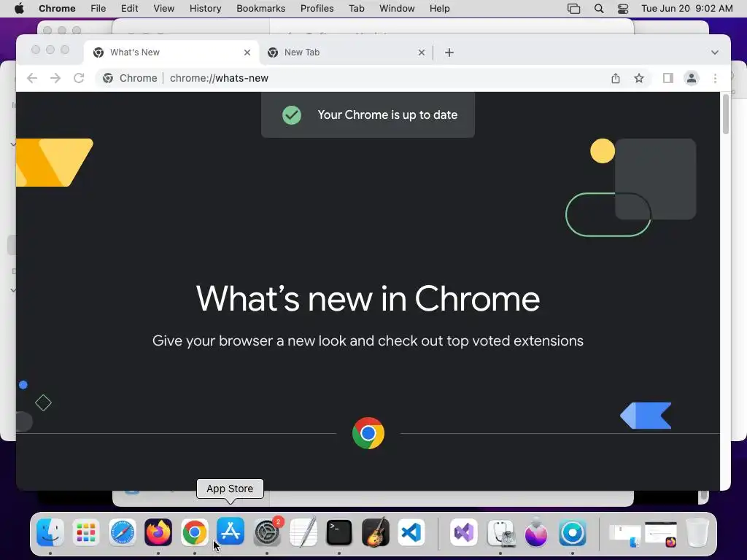Screen dimensions: 747x560
Task: Open Finder from the Dock
Action: [x=50, y=532]
